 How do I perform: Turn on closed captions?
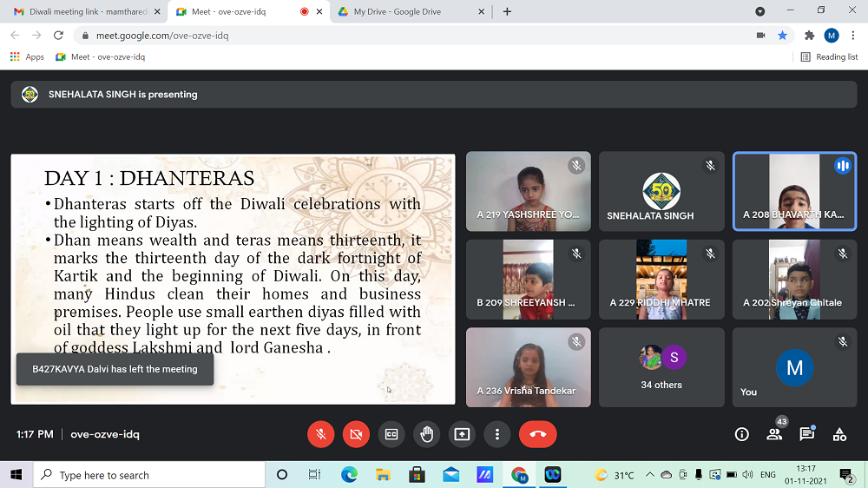pos(391,434)
